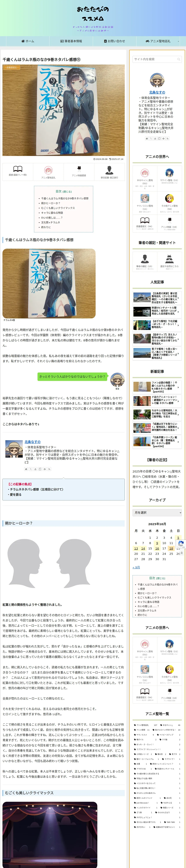The width and height of the screenshot is (186, 868).
Task: Click the magnifier search icon
Action: pos(179,59)
